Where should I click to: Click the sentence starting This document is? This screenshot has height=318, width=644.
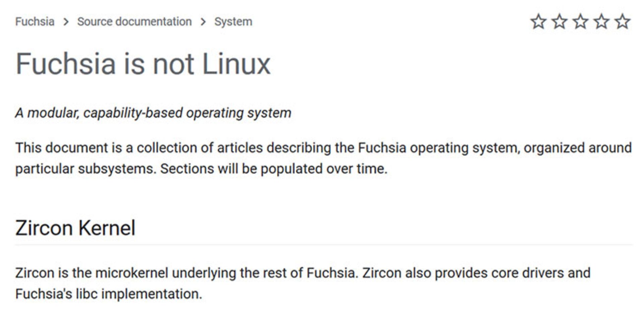(x=324, y=158)
